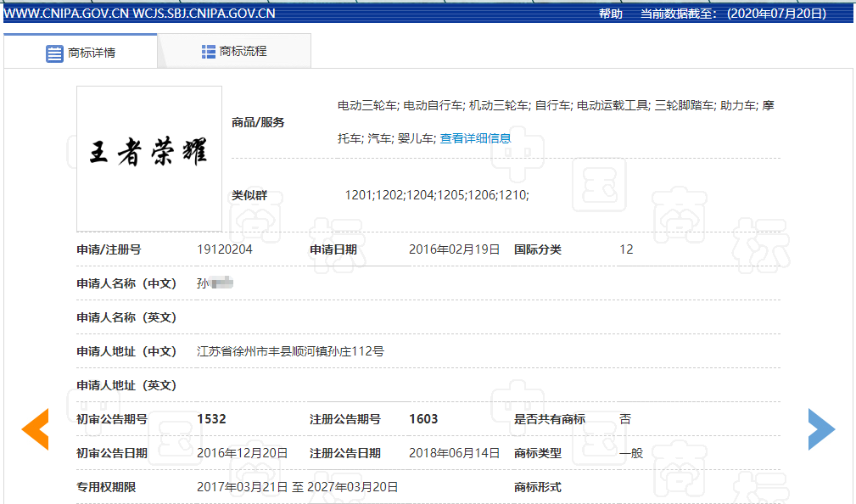The image size is (856, 504).
Task: Click the 类似群 label
Action: click(249, 195)
